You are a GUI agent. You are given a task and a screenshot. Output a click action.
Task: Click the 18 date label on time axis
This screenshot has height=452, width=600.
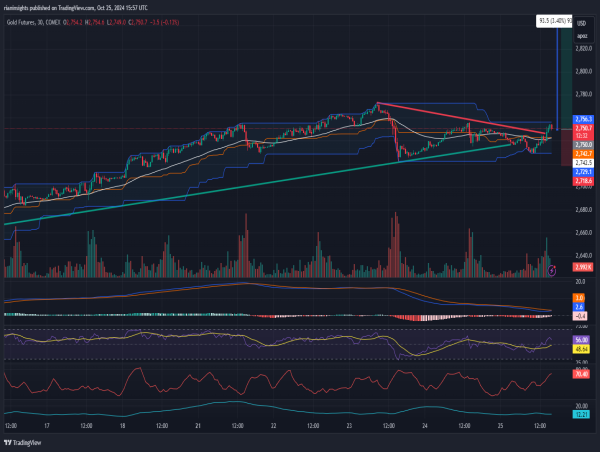click(122, 426)
